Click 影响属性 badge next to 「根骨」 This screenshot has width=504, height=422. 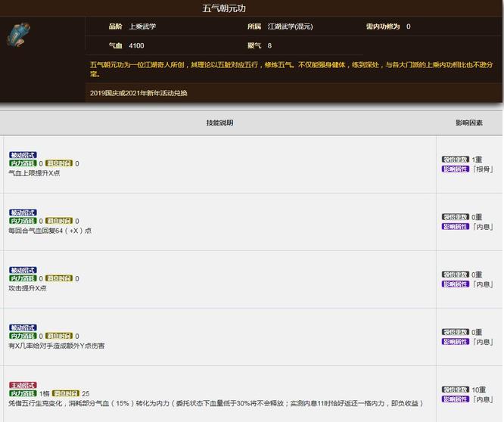tap(456, 169)
